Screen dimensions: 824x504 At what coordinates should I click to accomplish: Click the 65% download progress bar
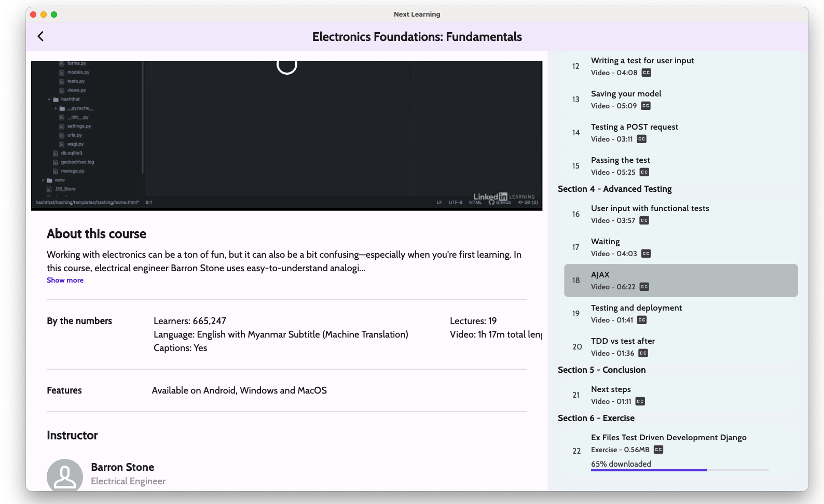click(x=679, y=470)
